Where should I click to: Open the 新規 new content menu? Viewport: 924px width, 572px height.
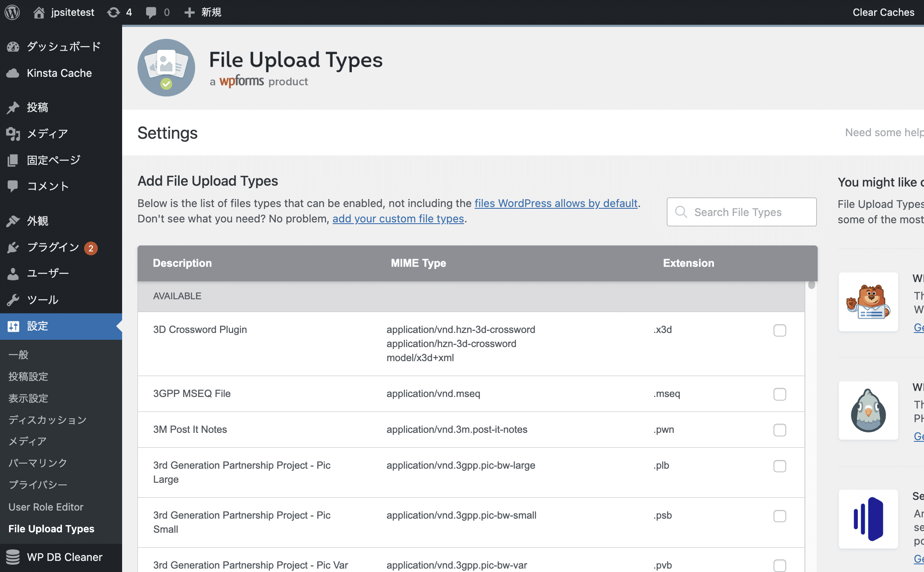[x=203, y=12]
